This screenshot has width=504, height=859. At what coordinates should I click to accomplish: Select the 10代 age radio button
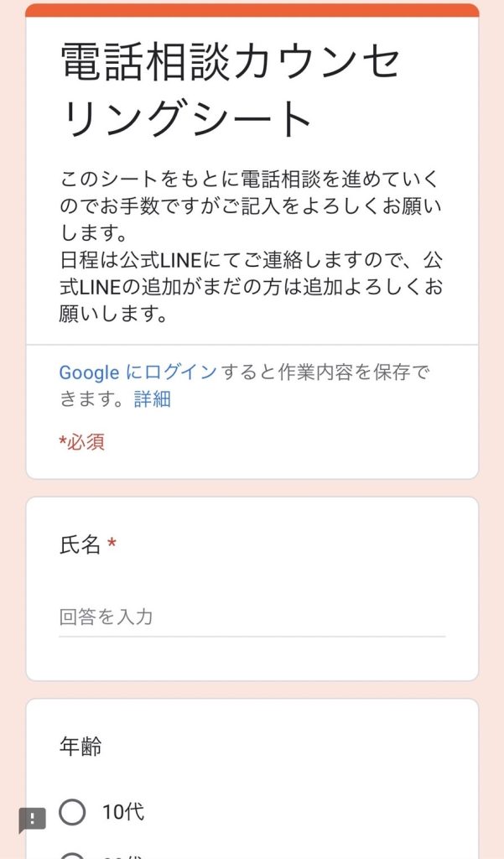72,812
